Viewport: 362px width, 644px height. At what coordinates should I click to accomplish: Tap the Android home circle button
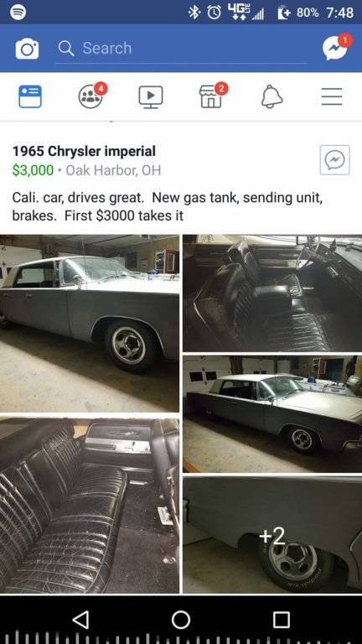tap(181, 620)
